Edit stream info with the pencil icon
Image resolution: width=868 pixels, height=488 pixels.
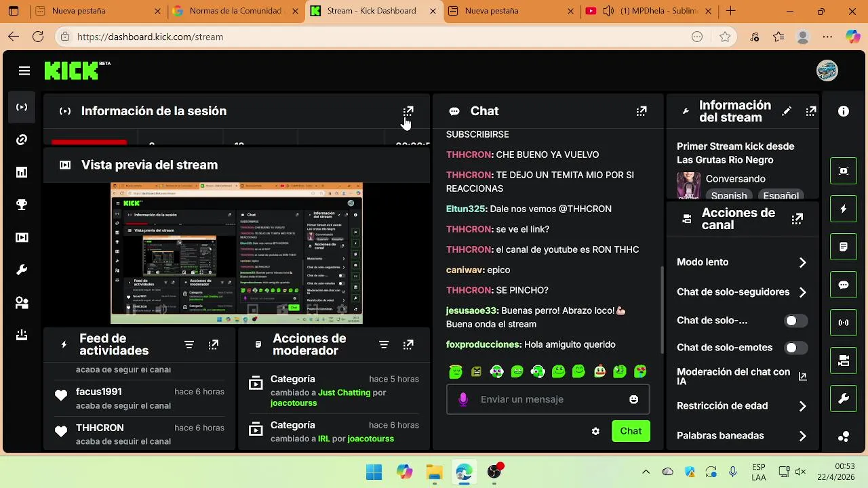tap(787, 111)
